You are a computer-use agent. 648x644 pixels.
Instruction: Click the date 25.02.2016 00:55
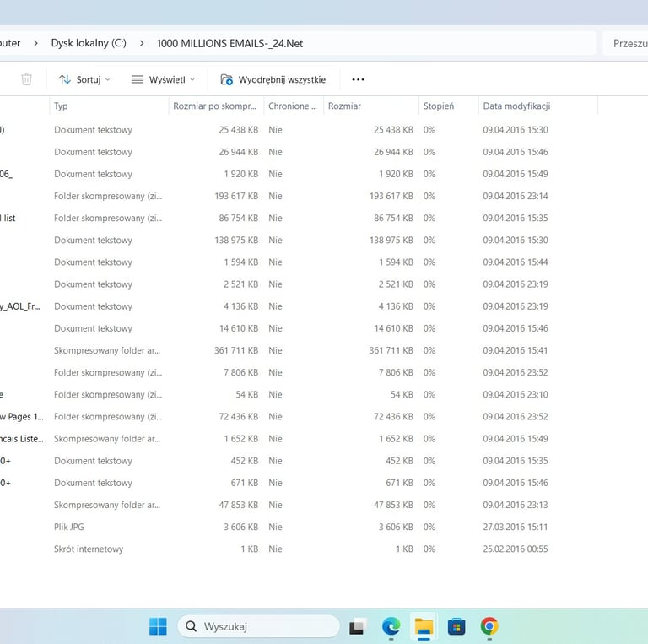coord(515,549)
